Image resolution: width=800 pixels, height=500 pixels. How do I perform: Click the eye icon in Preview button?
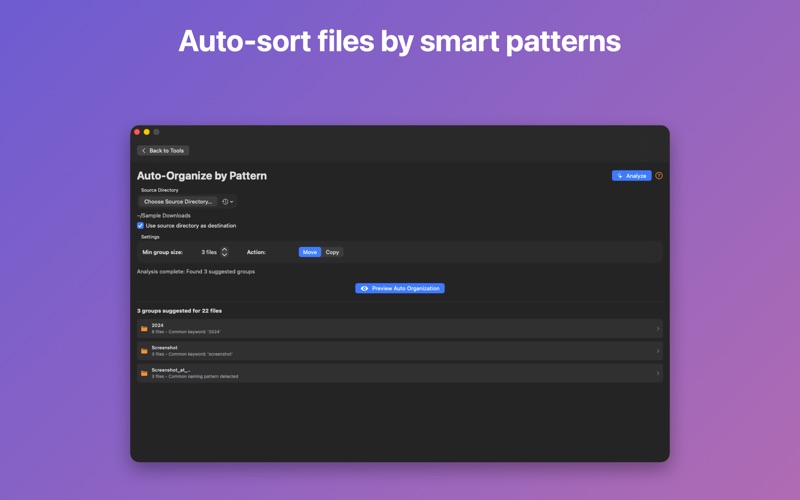click(x=364, y=288)
